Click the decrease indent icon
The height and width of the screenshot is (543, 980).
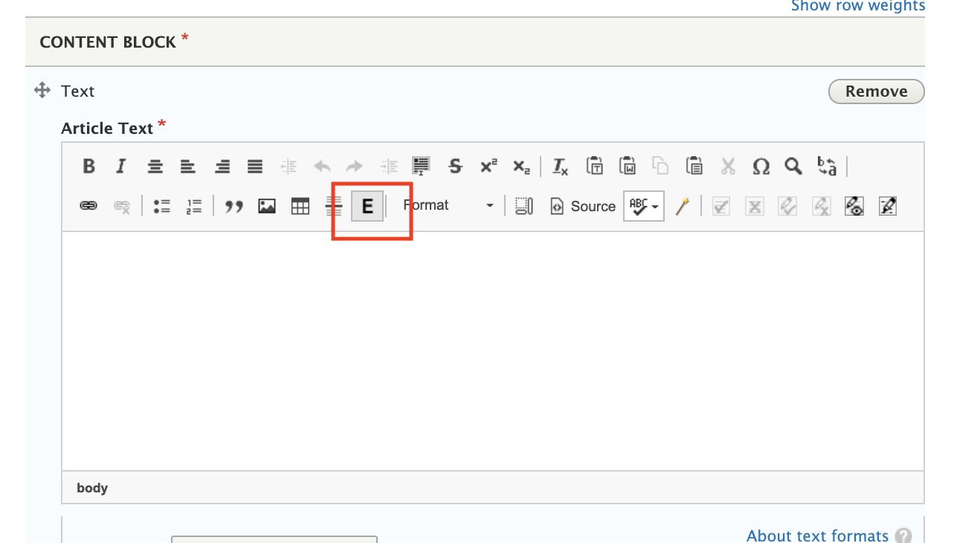pyautogui.click(x=288, y=166)
